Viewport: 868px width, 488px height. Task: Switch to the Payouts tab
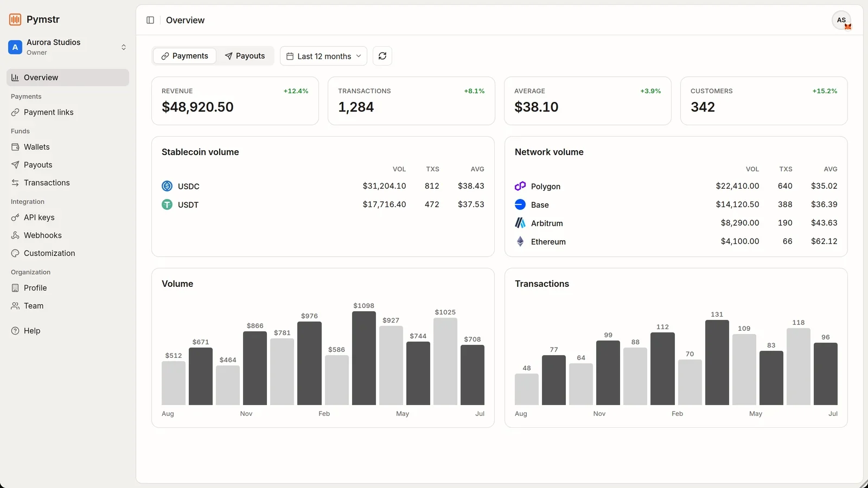click(x=245, y=56)
